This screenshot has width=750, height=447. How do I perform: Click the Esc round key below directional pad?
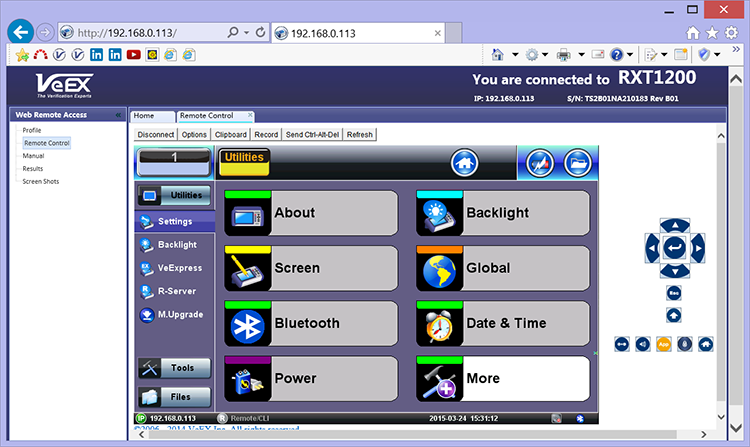pyautogui.click(x=674, y=293)
